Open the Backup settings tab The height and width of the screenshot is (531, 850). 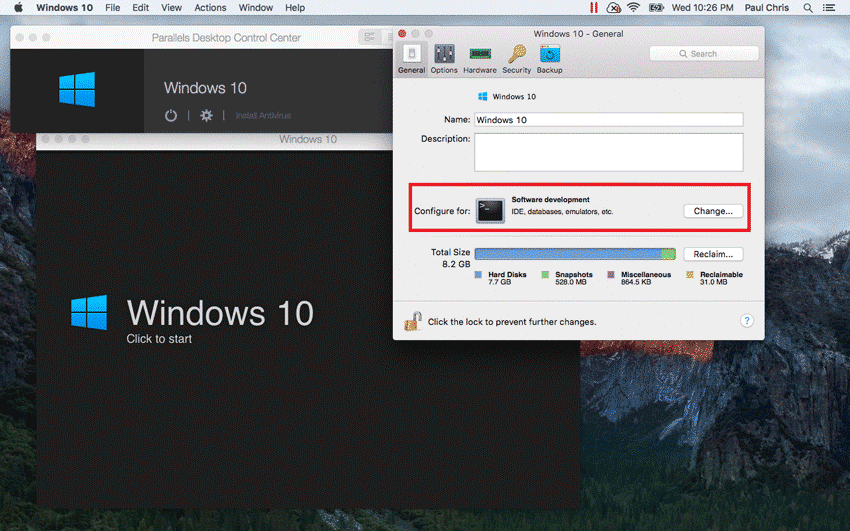tap(550, 59)
